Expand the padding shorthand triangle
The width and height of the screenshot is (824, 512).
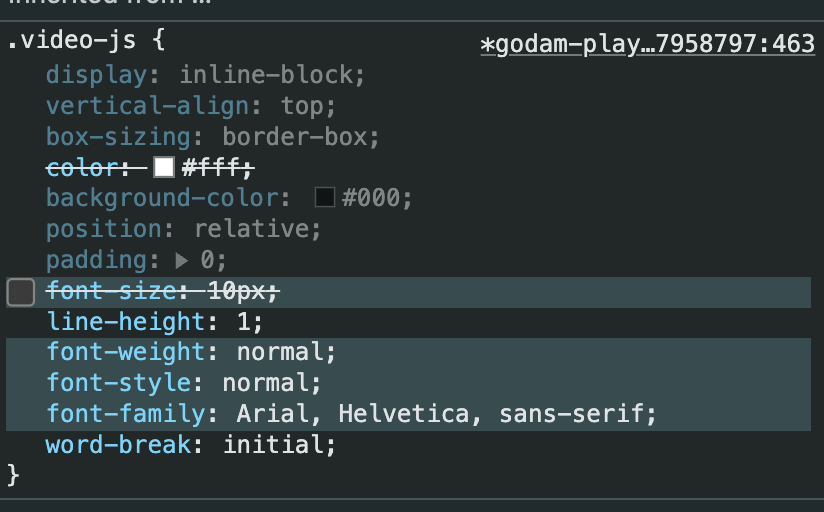pyautogui.click(x=181, y=260)
